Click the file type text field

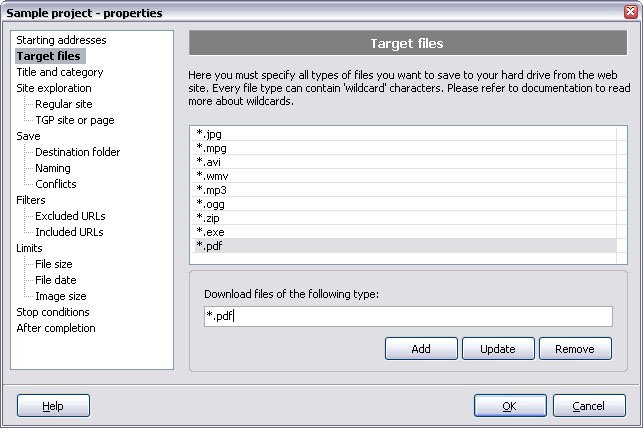(x=408, y=316)
